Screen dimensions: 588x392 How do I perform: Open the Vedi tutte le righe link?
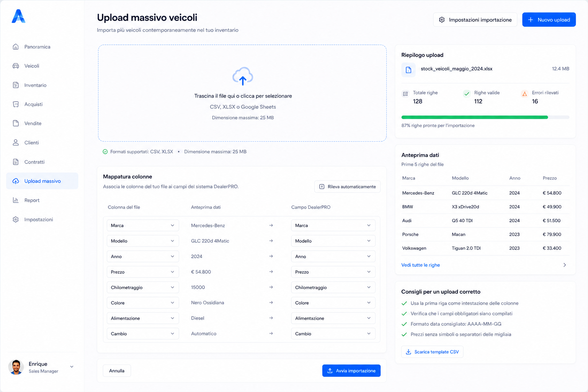(420, 265)
